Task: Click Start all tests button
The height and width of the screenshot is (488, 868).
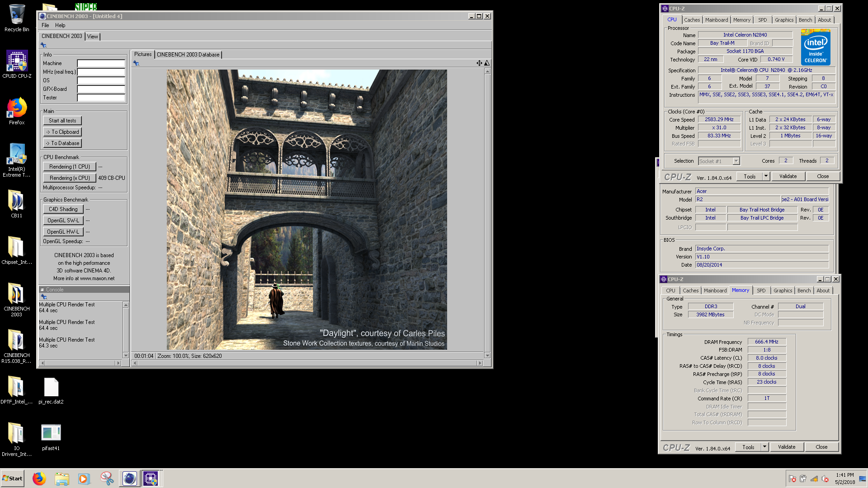Action: (62, 121)
